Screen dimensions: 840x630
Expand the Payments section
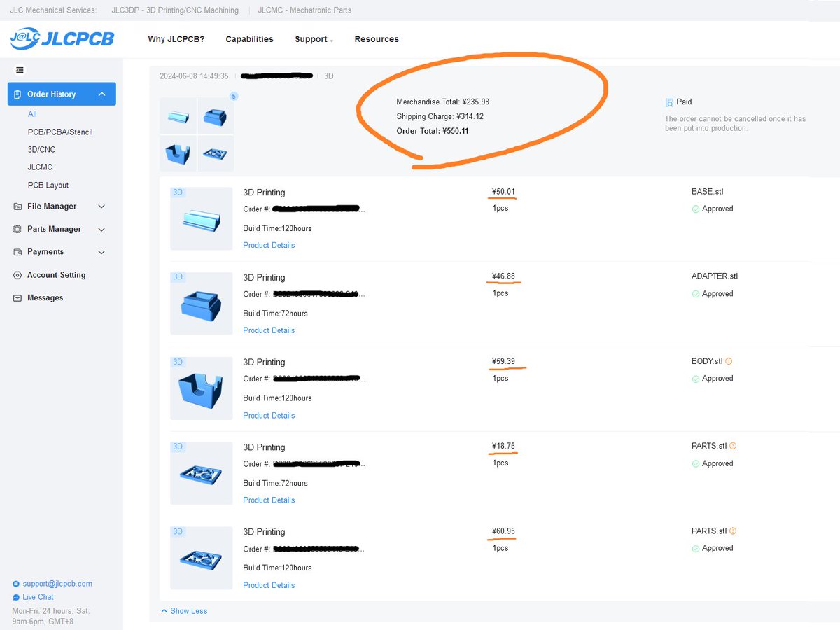pyautogui.click(x=101, y=252)
